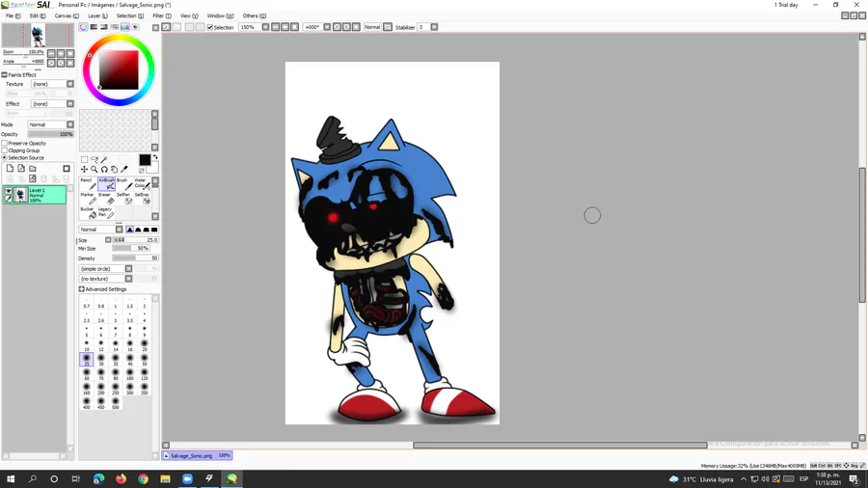868x488 pixels.
Task: Select the SelPen tool
Action: point(124,198)
